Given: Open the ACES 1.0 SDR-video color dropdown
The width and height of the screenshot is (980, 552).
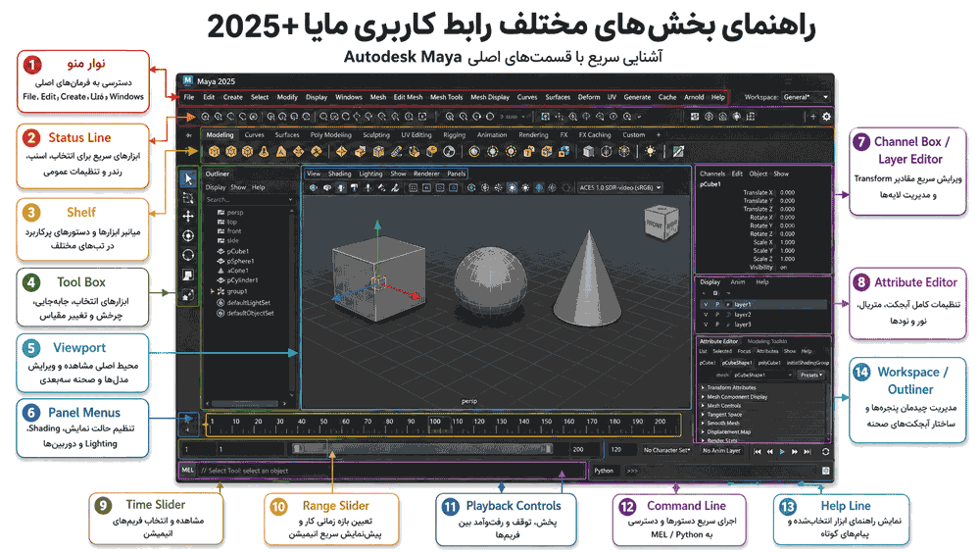Looking at the screenshot, I should (619, 187).
